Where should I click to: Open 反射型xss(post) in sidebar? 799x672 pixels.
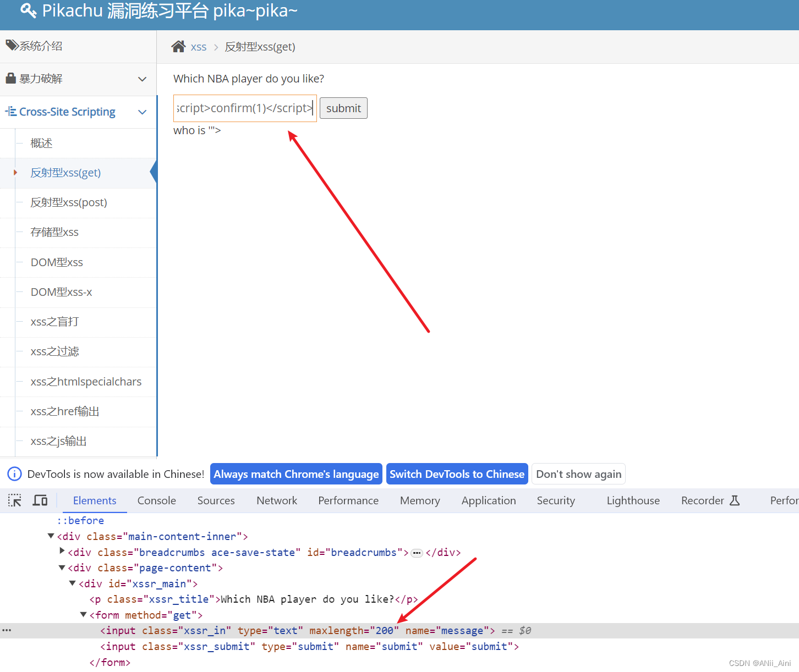tap(78, 202)
